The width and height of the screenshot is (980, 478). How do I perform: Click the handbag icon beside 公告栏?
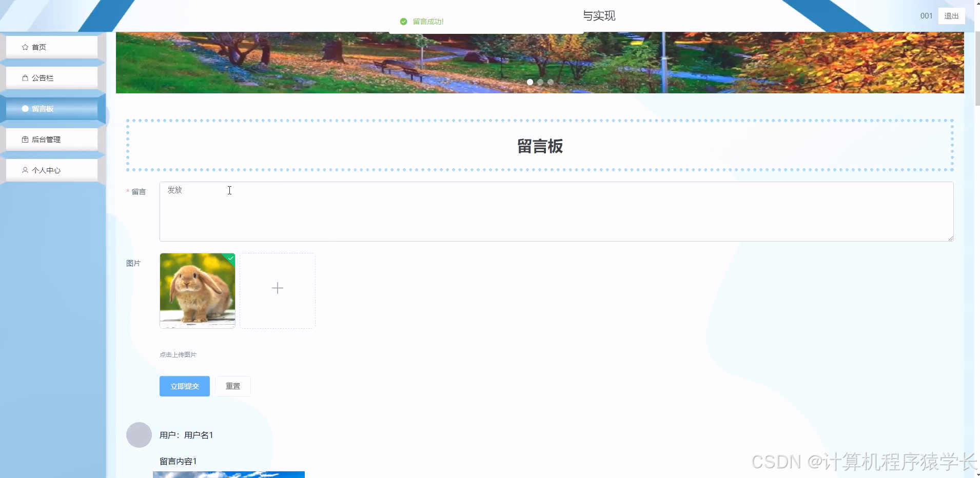coord(25,77)
